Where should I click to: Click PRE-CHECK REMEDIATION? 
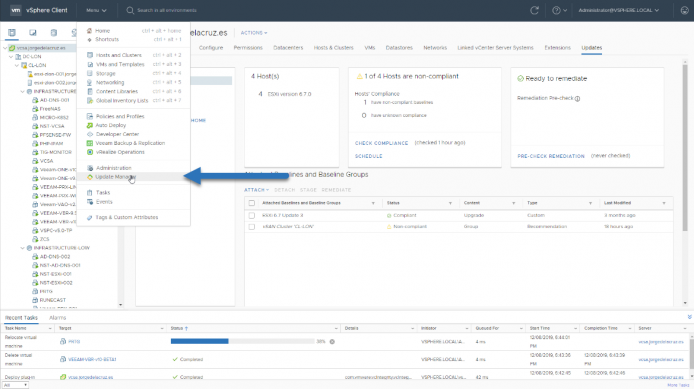551,156
